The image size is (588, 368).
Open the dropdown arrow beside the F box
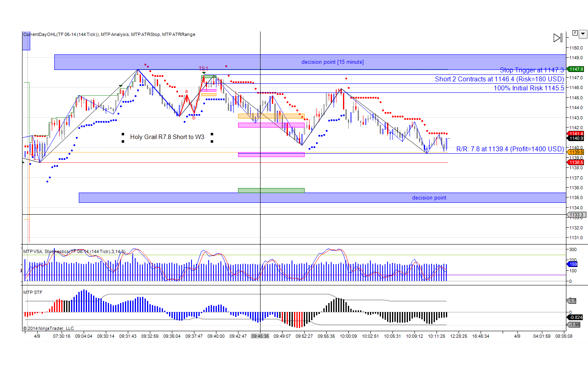pos(583,34)
